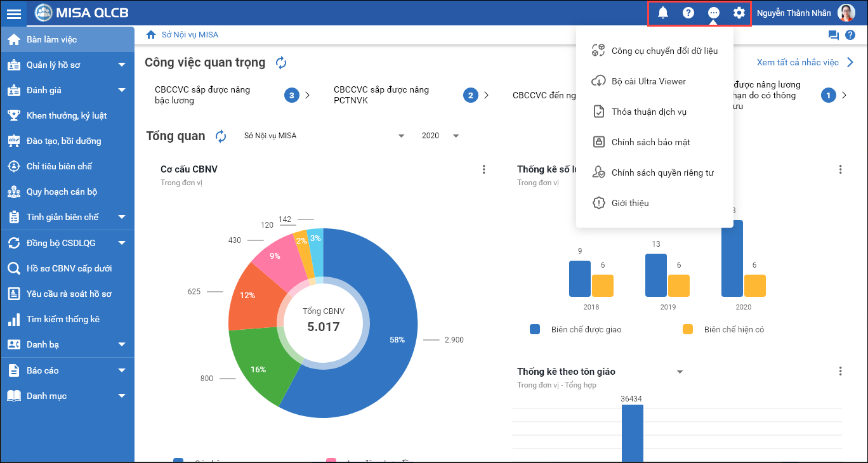868x463 pixels.
Task: Select Công cụ chuyển đổi dữ liệu menu item
Action: coord(664,51)
